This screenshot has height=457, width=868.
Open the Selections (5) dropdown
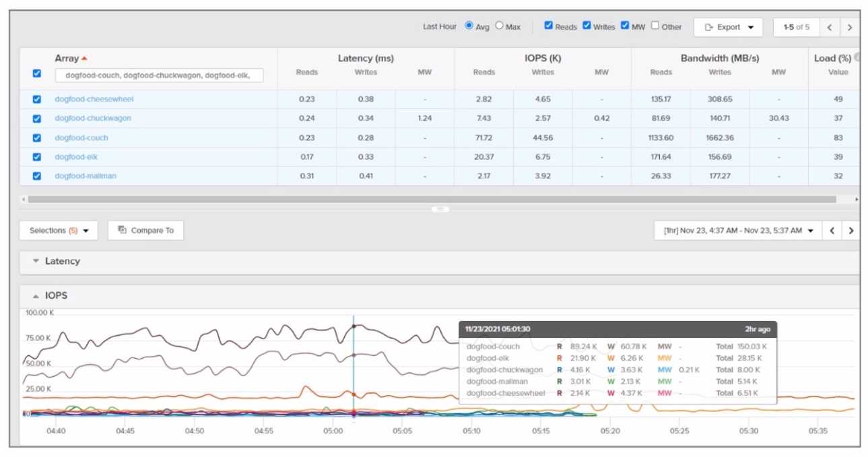coord(59,231)
